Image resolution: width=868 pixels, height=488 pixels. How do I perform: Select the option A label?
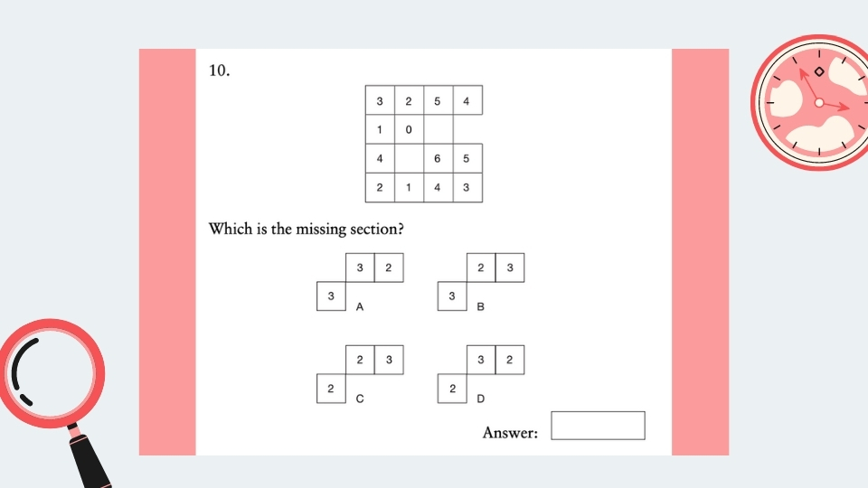point(360,307)
